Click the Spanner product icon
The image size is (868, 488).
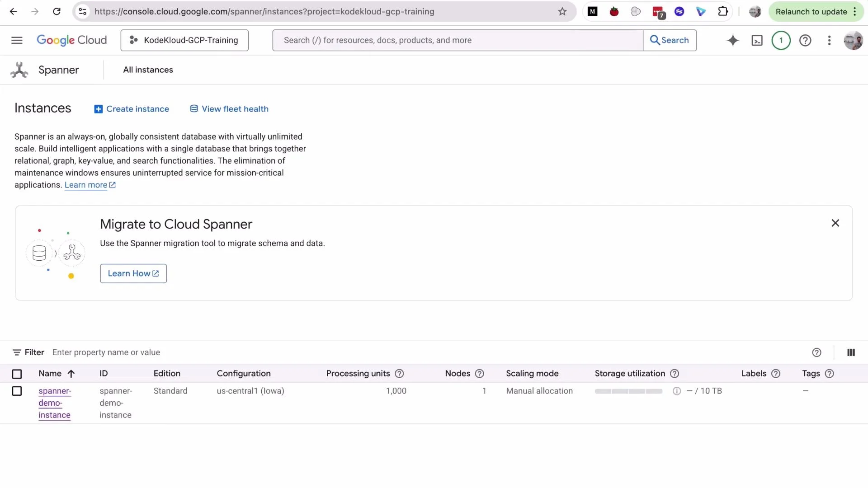click(19, 70)
